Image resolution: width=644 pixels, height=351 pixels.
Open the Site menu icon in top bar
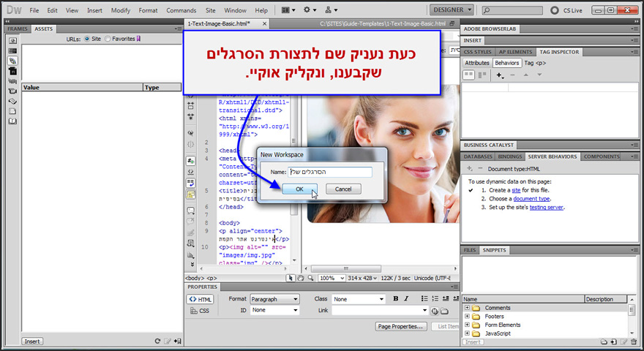point(331,10)
